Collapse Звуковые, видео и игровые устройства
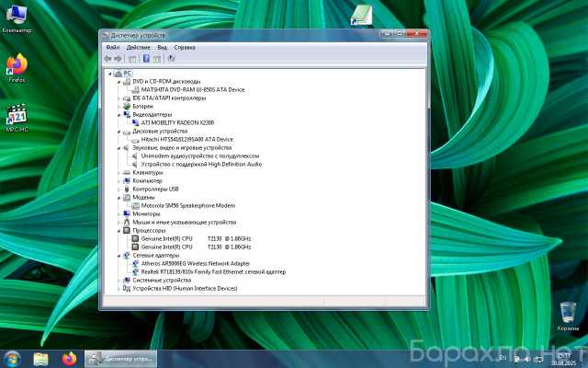The width and height of the screenshot is (588, 368). tap(119, 148)
